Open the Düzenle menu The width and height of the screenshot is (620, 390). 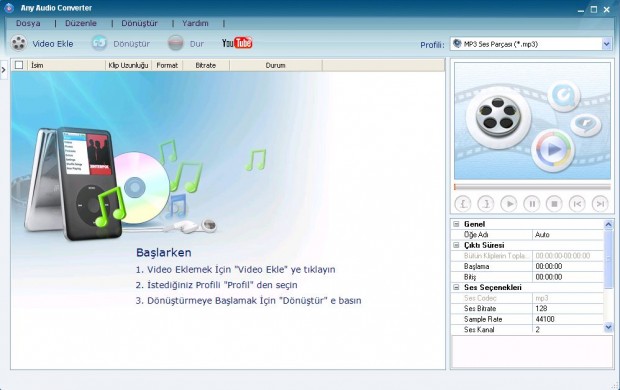click(x=81, y=23)
